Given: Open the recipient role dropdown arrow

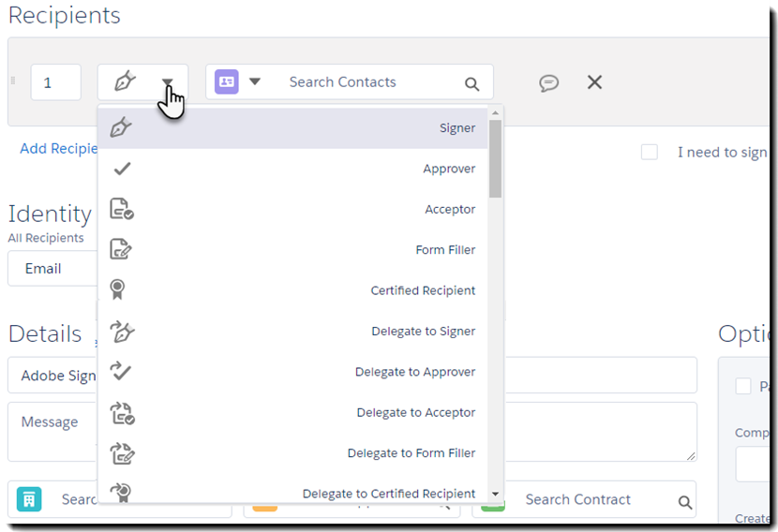Looking at the screenshot, I should [167, 82].
